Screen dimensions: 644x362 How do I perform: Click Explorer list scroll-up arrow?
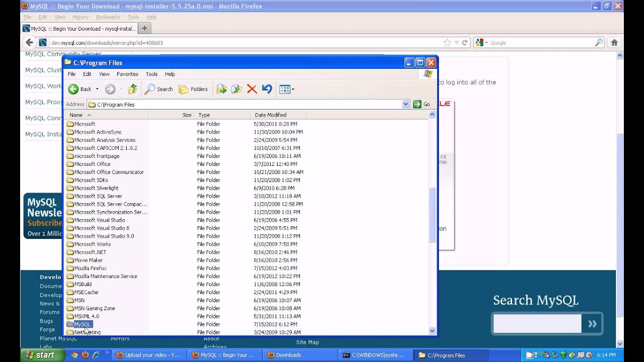point(432,115)
